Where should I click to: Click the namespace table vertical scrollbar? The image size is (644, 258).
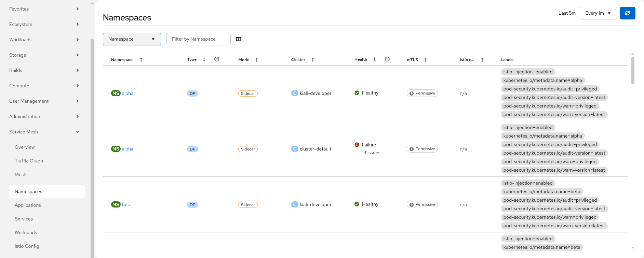[x=633, y=71]
